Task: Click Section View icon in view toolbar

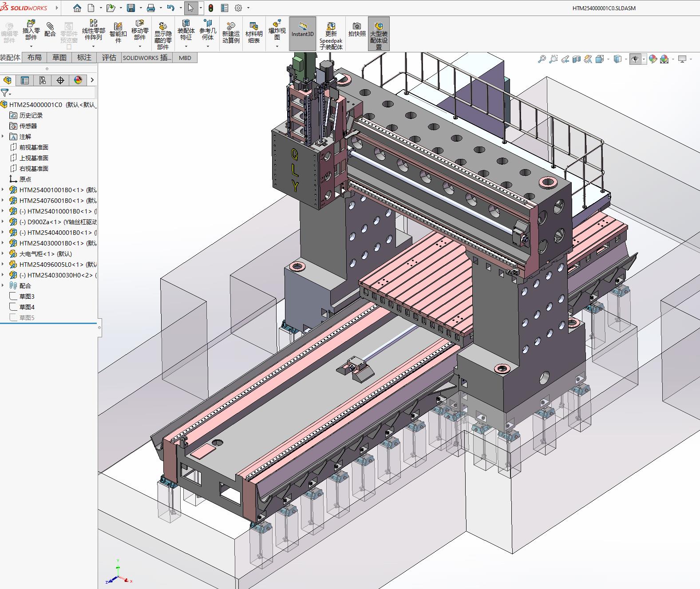Action: [577, 59]
